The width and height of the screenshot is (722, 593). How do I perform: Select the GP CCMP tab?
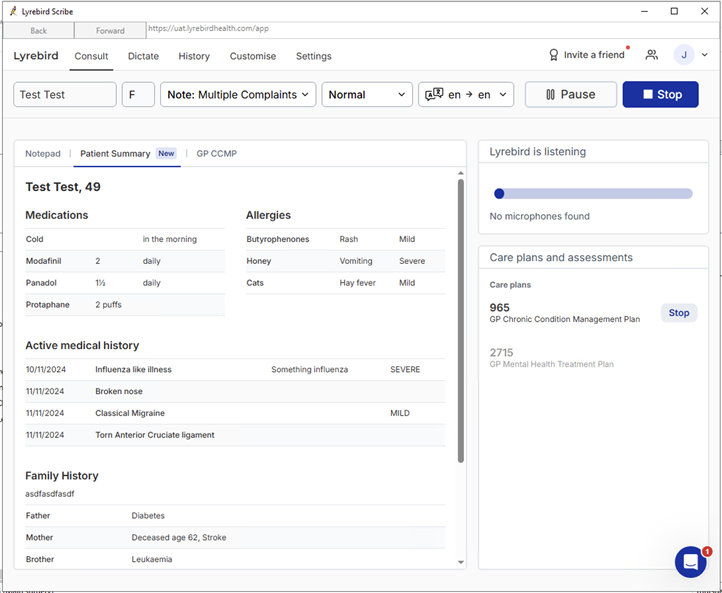[x=216, y=154]
